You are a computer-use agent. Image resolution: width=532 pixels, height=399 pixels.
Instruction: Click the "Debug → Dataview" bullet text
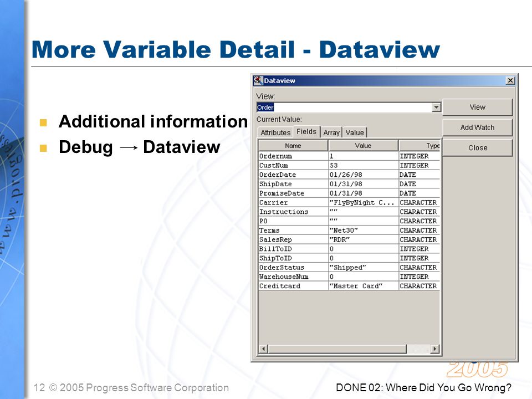point(140,147)
